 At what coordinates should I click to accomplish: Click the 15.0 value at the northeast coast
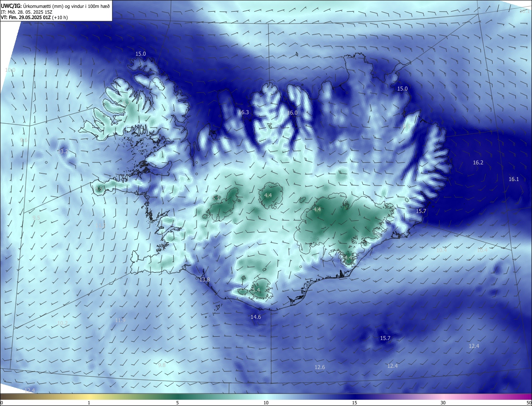coord(402,89)
